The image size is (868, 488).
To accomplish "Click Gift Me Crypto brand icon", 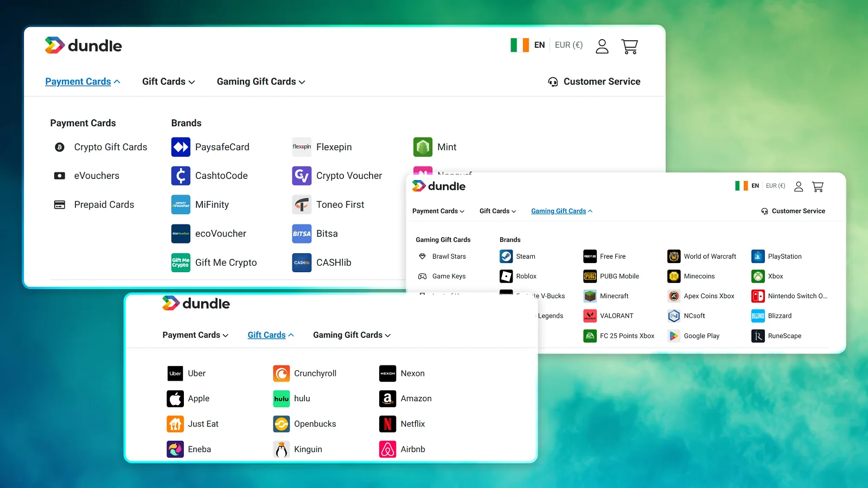I will pyautogui.click(x=181, y=262).
